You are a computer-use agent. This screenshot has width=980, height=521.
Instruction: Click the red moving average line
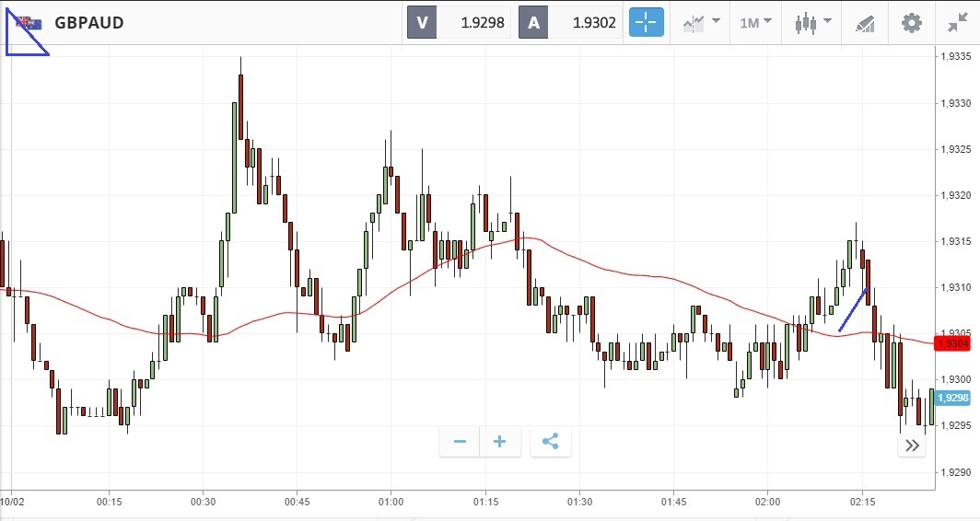(x=645, y=275)
